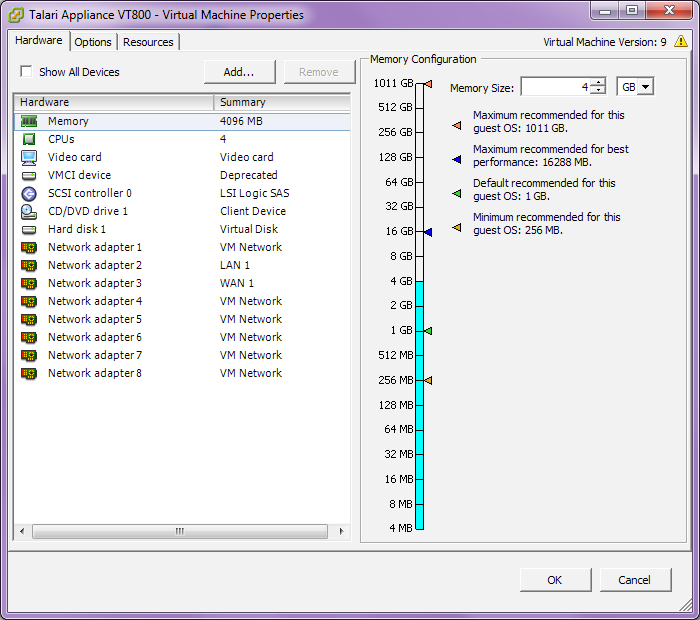Click the 4 MB scale label
700x620 pixels.
click(x=401, y=528)
